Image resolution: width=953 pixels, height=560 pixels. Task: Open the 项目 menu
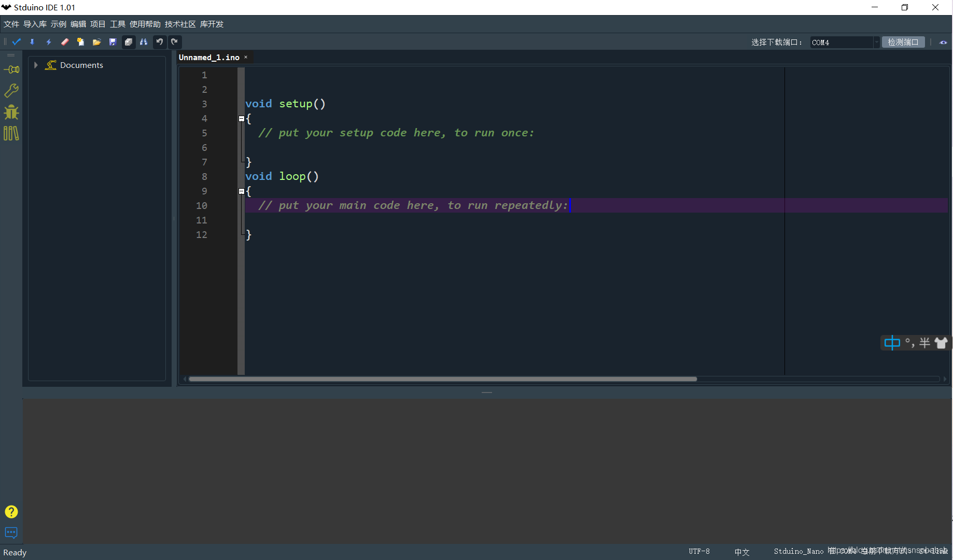pyautogui.click(x=98, y=24)
